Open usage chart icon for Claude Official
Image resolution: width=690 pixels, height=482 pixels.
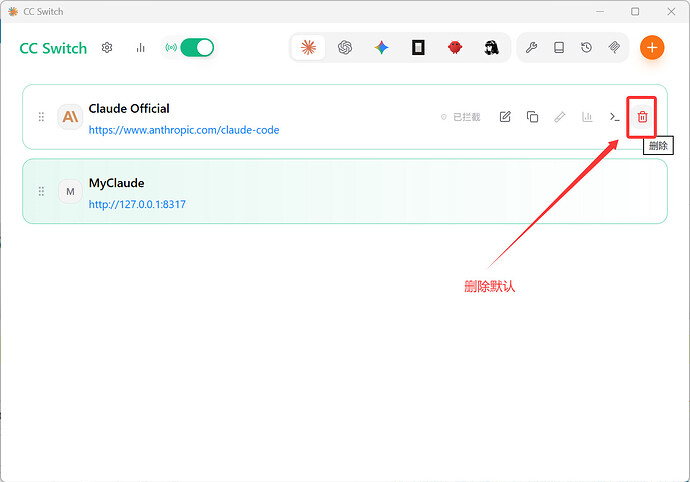pyautogui.click(x=587, y=117)
